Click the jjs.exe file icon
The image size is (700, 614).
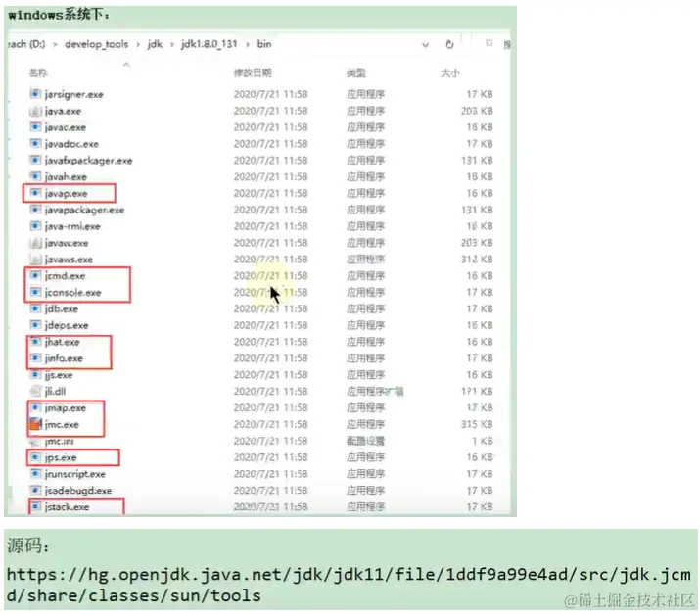tap(35, 375)
